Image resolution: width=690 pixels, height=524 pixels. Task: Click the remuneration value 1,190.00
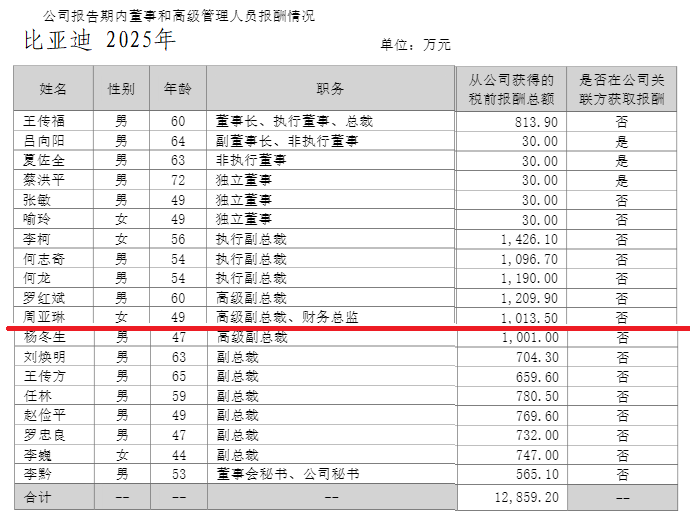pyautogui.click(x=529, y=278)
